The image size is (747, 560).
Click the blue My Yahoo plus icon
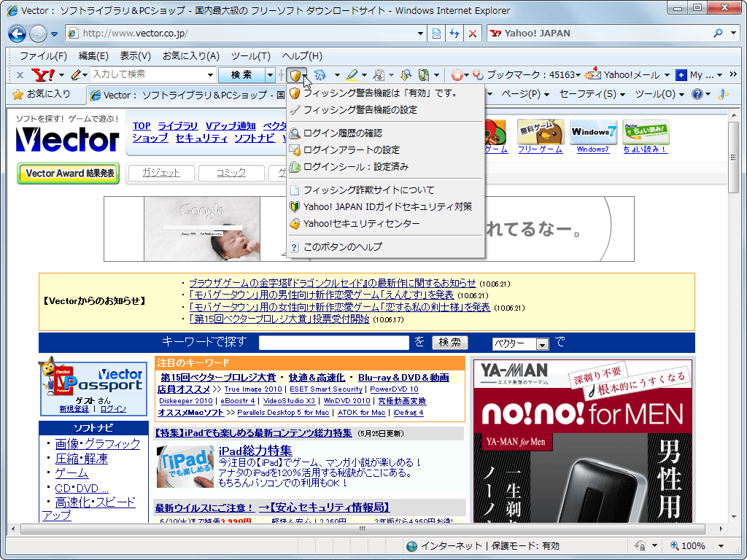[x=681, y=75]
